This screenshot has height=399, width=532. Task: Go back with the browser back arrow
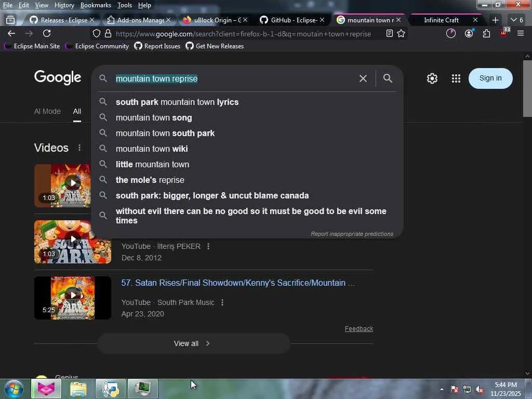[x=11, y=33]
